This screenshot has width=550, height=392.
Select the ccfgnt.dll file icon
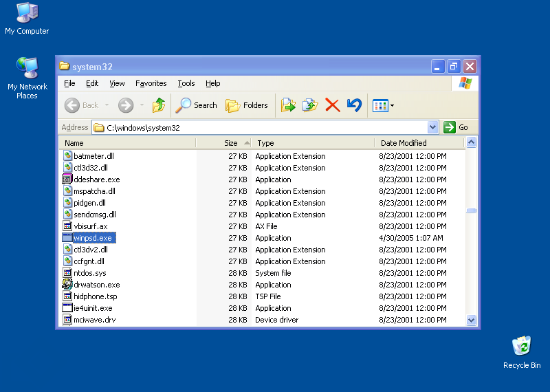(67, 261)
